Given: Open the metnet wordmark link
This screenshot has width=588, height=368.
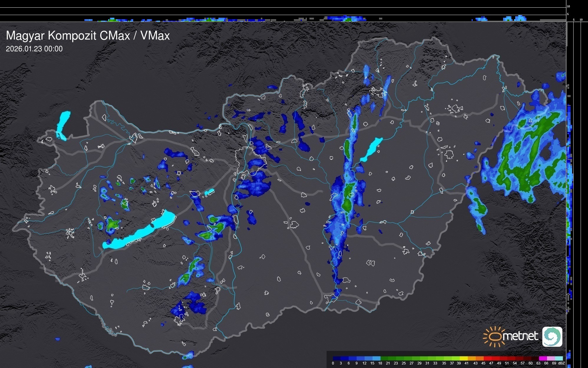Looking at the screenshot, I should coord(520,336).
